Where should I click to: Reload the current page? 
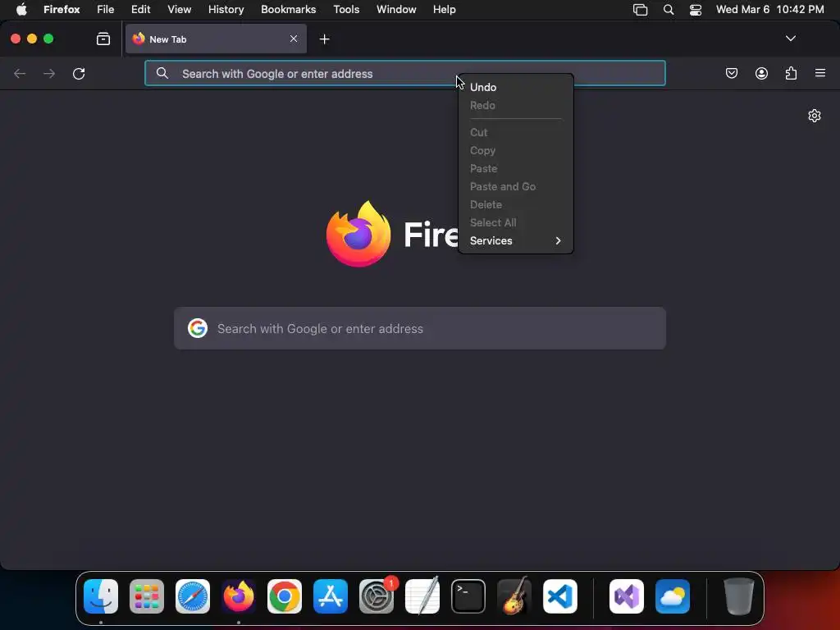(79, 73)
